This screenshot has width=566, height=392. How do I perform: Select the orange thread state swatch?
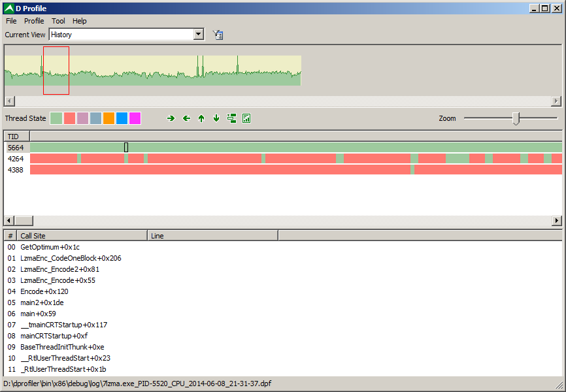click(x=108, y=118)
